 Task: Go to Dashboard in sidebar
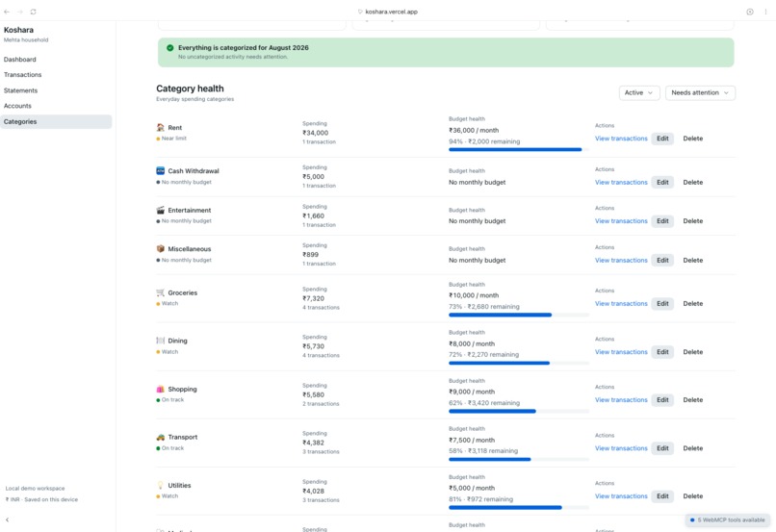click(20, 60)
